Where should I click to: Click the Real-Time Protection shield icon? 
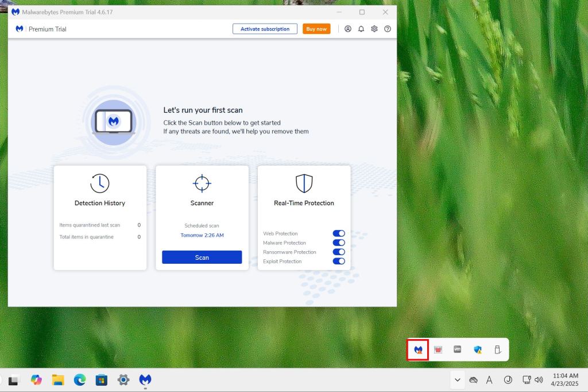click(304, 183)
